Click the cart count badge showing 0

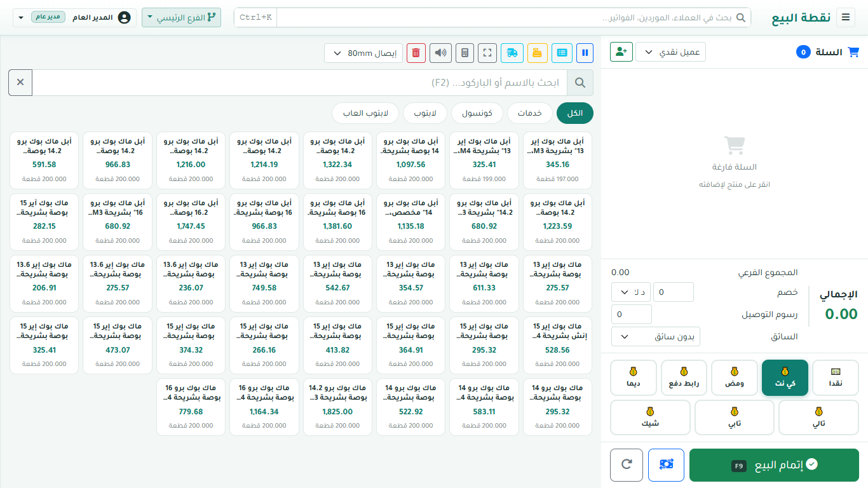[x=803, y=52]
